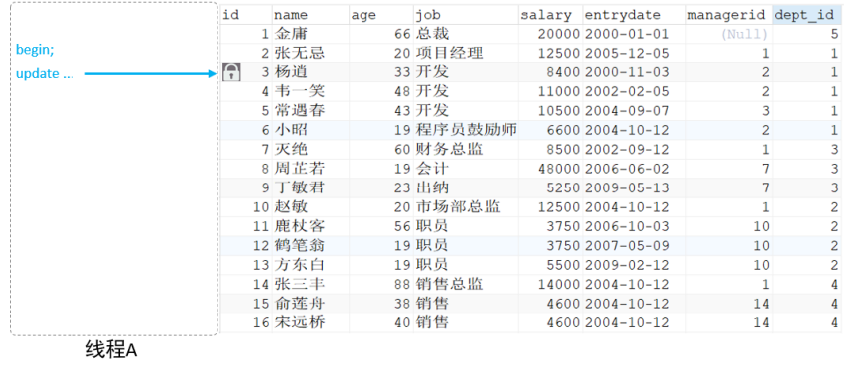Select the name column header
The height and width of the screenshot is (375, 868).
point(311,15)
